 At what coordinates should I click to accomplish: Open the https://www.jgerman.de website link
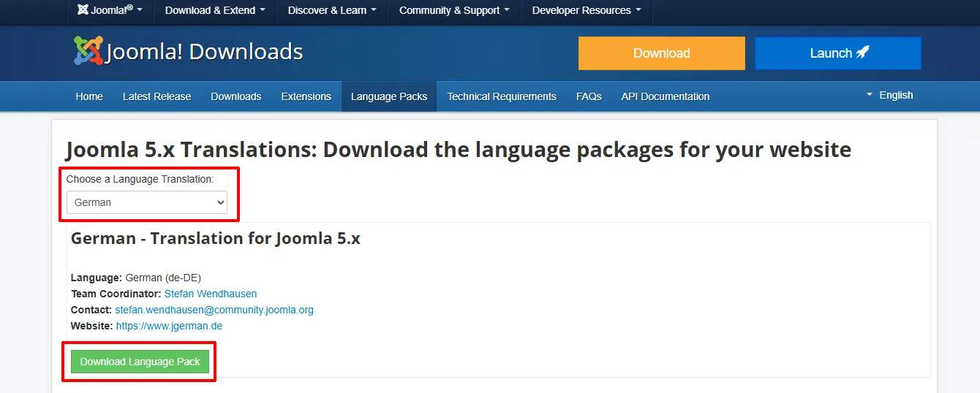pyautogui.click(x=169, y=326)
